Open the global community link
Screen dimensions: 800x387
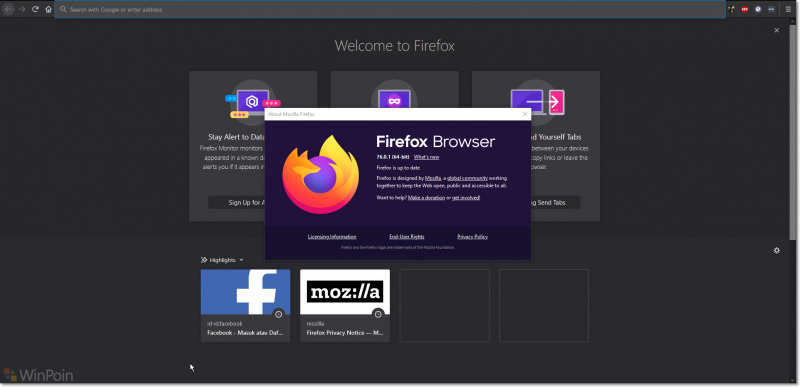[467, 178]
